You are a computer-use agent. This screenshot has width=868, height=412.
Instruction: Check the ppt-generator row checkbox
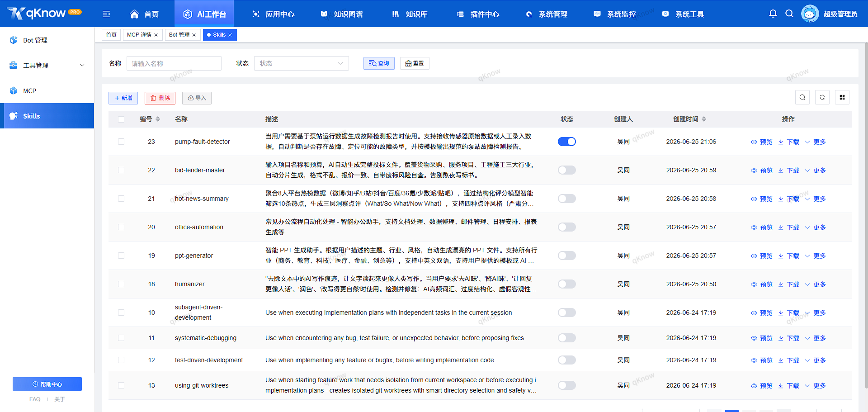click(x=121, y=256)
